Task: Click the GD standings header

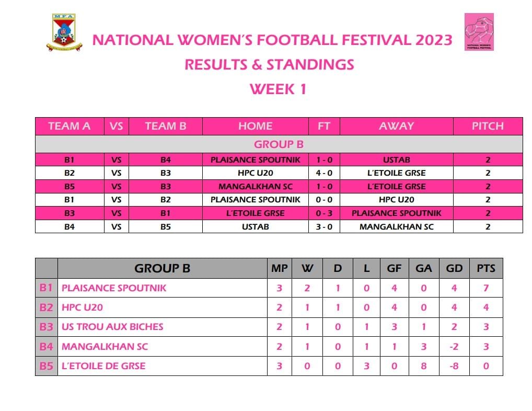Action: coord(454,268)
